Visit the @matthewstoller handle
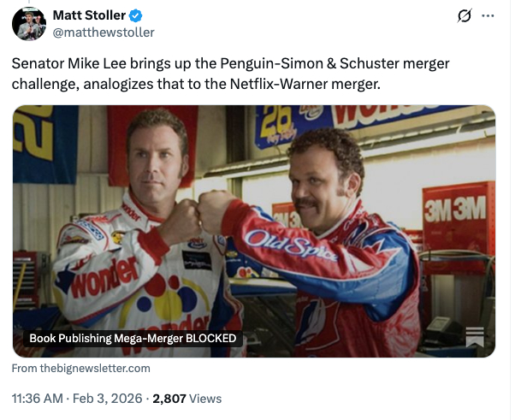Image resolution: width=527 pixels, height=420 pixels. pos(104,33)
